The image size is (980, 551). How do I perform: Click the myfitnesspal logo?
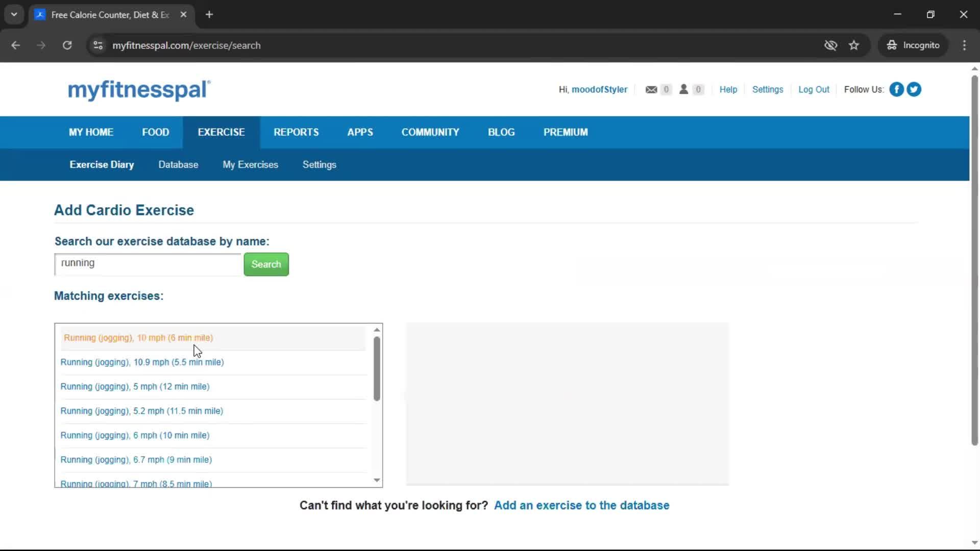pos(139,90)
